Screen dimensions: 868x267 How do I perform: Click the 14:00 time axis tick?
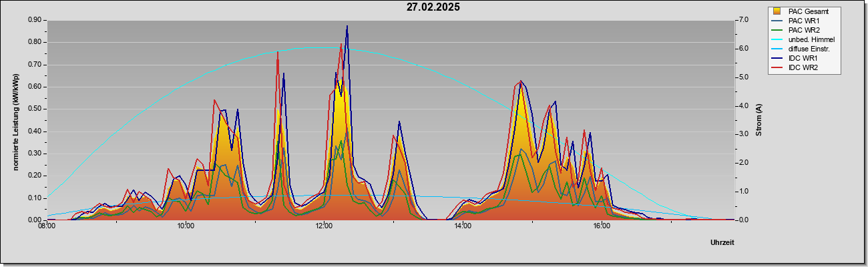click(x=463, y=226)
